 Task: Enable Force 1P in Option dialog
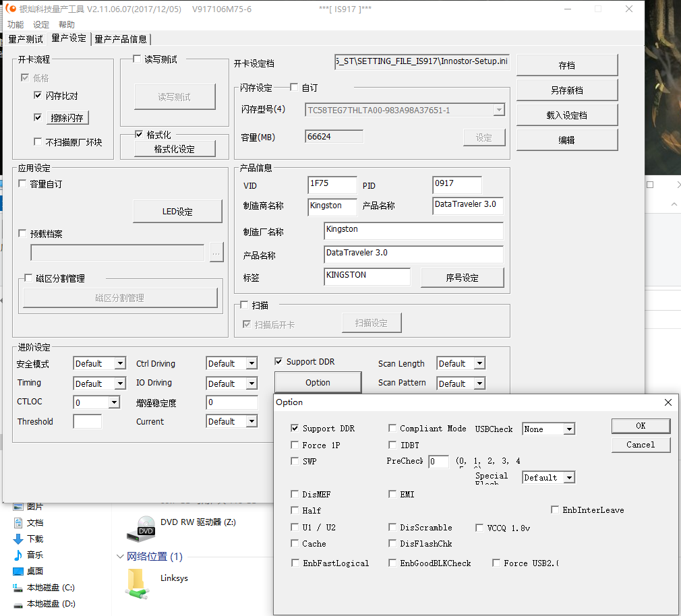click(295, 445)
